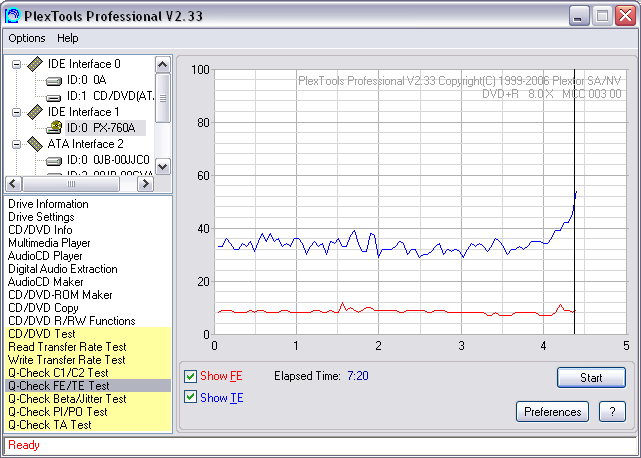Minimize the PlexTools window
This screenshot has width=641, height=458.
pyautogui.click(x=579, y=16)
